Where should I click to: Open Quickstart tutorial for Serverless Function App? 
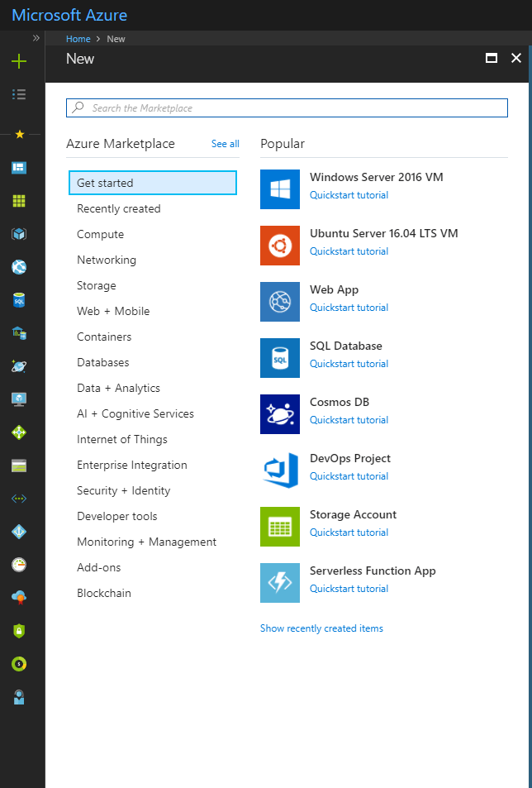(x=349, y=589)
